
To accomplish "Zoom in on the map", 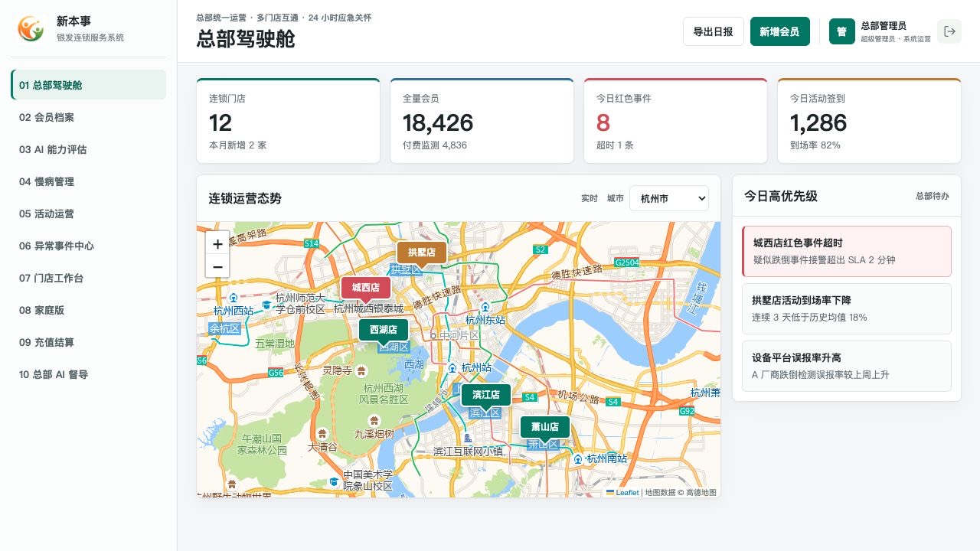I will [x=217, y=243].
